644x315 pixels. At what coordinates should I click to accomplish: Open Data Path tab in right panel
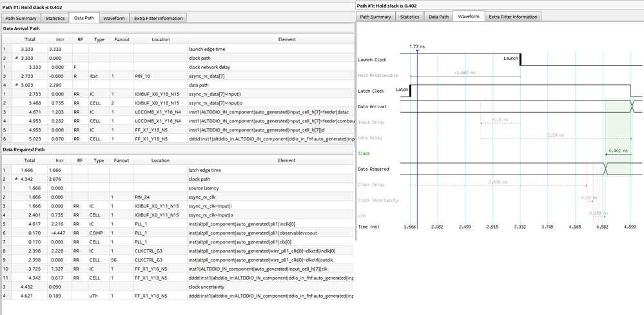(x=438, y=17)
